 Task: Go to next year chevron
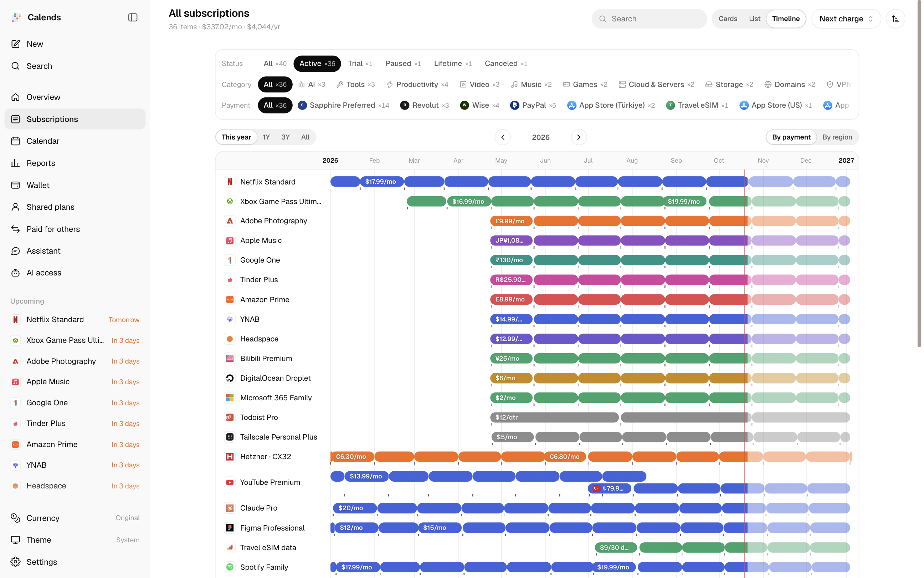pos(579,137)
